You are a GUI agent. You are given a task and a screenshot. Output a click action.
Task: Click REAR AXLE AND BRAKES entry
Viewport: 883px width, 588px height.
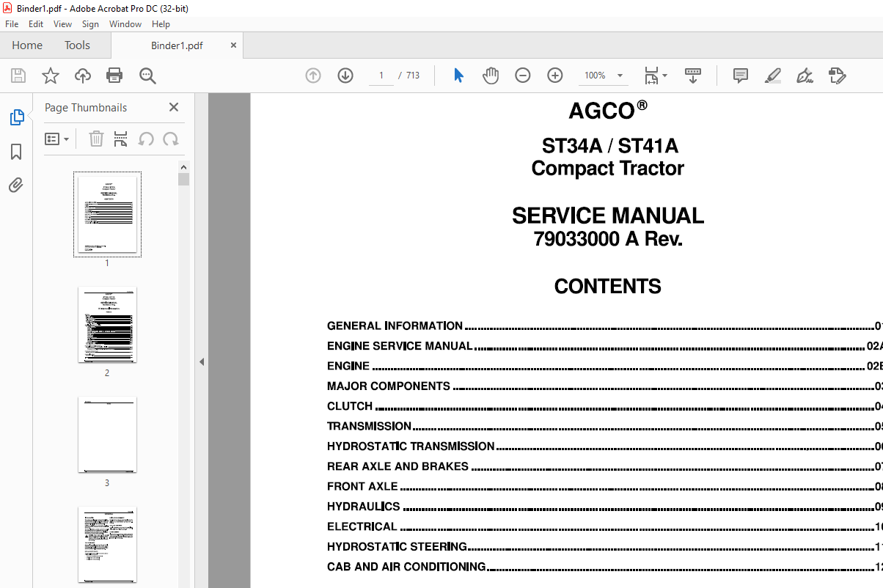point(397,466)
